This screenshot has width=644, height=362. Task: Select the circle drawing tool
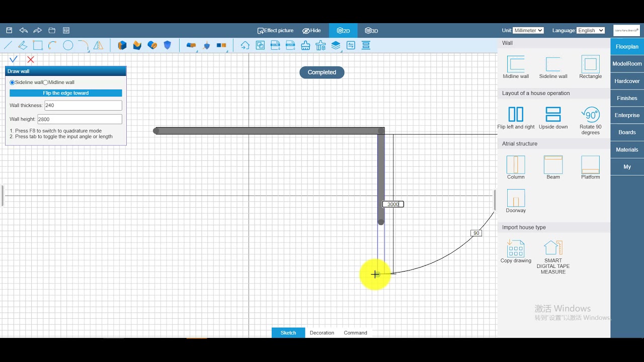(x=68, y=45)
